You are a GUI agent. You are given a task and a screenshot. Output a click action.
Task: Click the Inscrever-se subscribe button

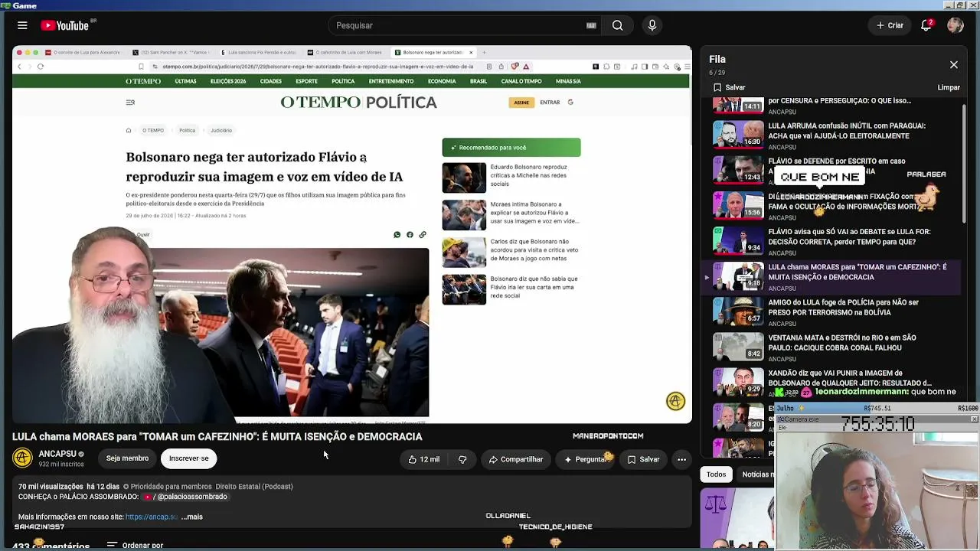pyautogui.click(x=188, y=458)
